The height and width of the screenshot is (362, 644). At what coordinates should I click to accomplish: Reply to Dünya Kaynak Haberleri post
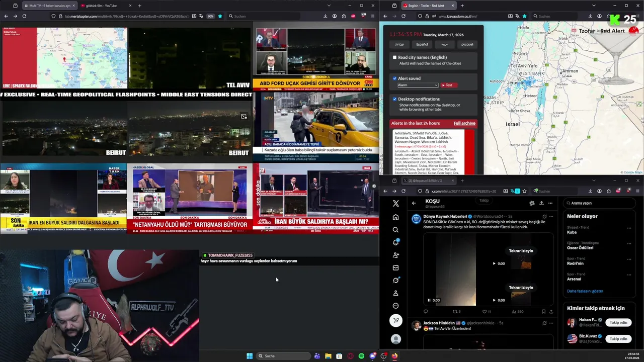(426, 311)
